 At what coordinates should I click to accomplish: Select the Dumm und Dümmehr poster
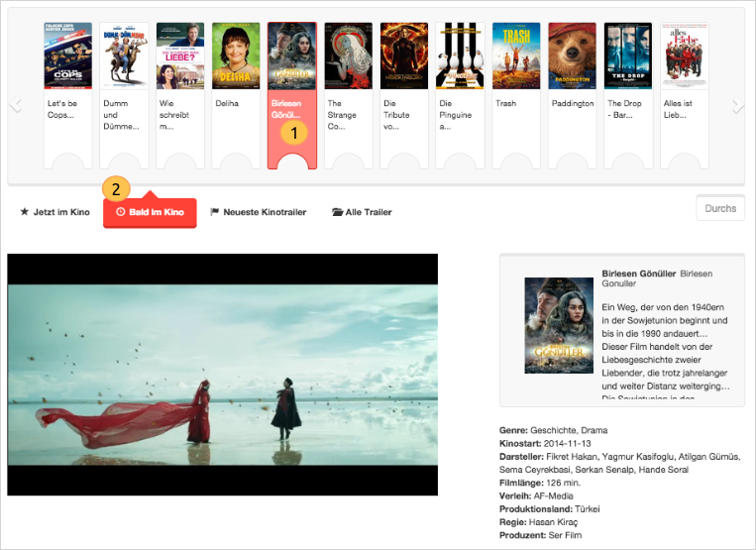tap(125, 55)
